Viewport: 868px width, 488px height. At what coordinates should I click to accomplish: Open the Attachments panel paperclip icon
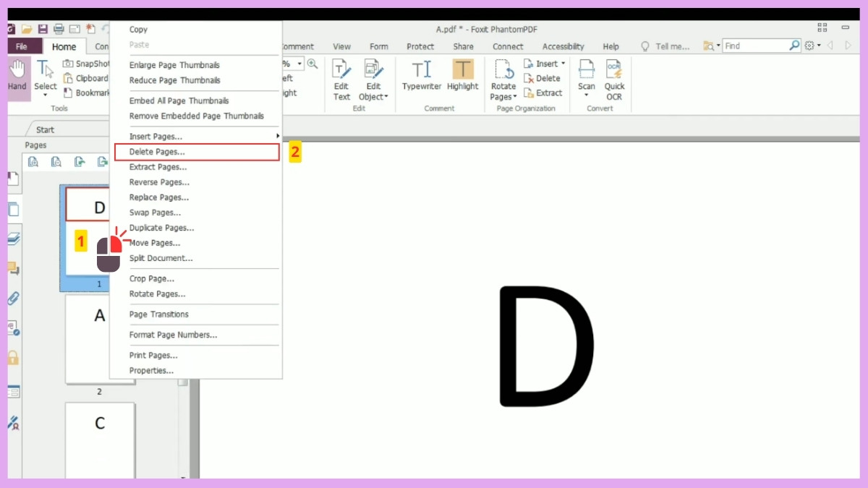pyautogui.click(x=13, y=298)
